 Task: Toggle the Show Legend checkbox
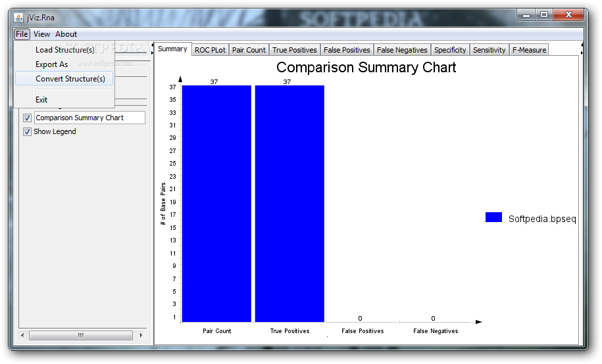click(27, 131)
